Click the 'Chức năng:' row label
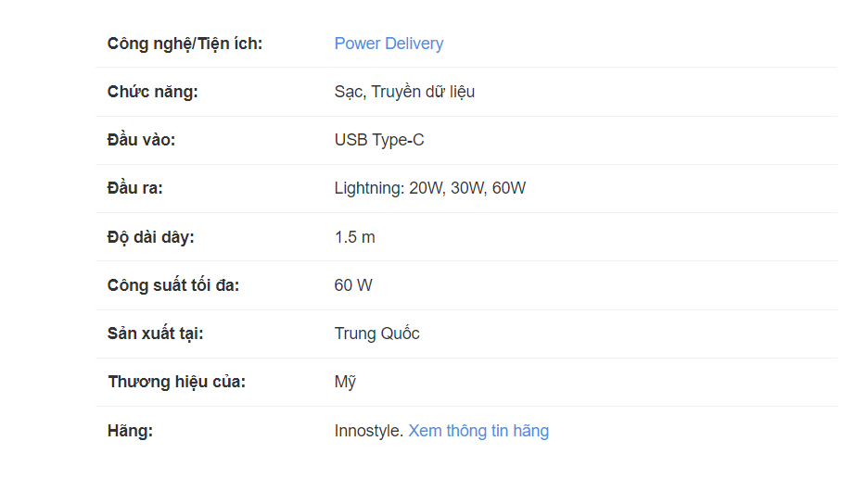The image size is (841, 504). pyautogui.click(x=153, y=92)
